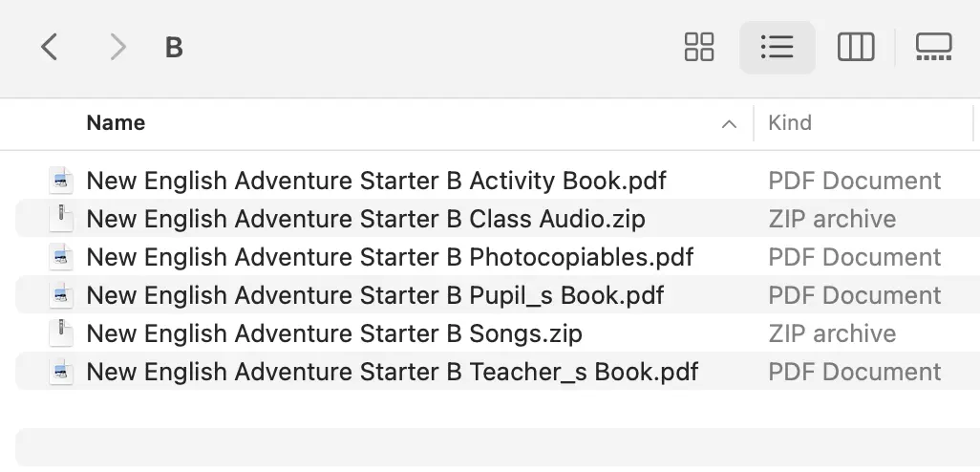Sort files by Kind column header

pos(790,123)
